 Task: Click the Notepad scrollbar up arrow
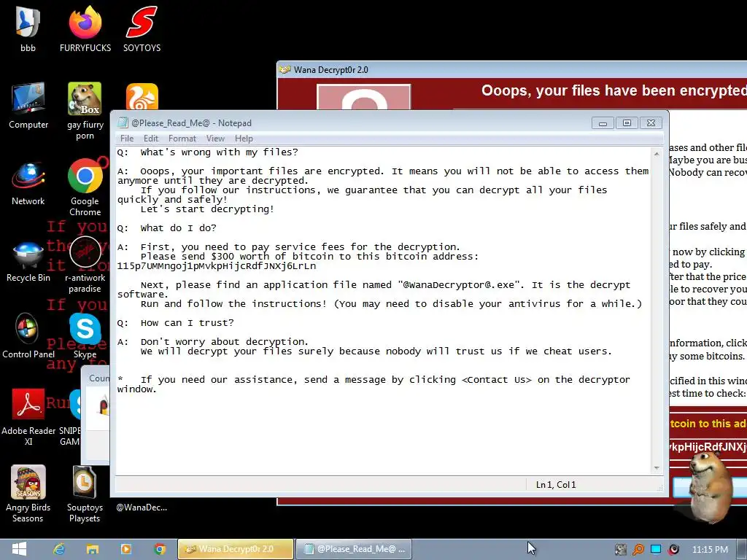(x=657, y=155)
